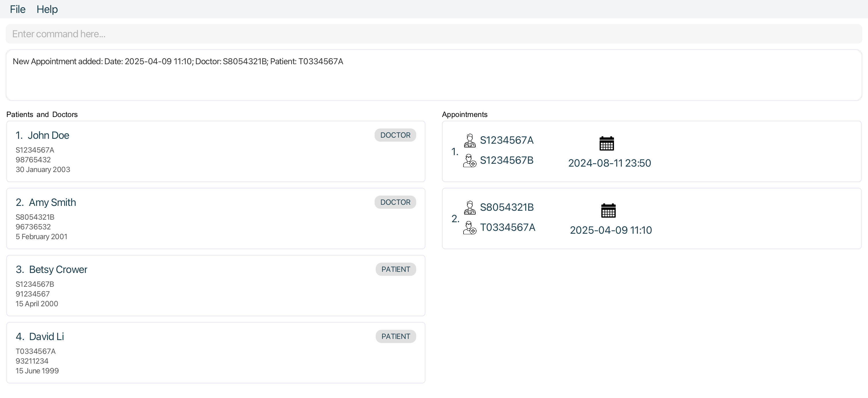Click the DOCTOR tag on John Doe
The image size is (868, 398).
tap(395, 135)
